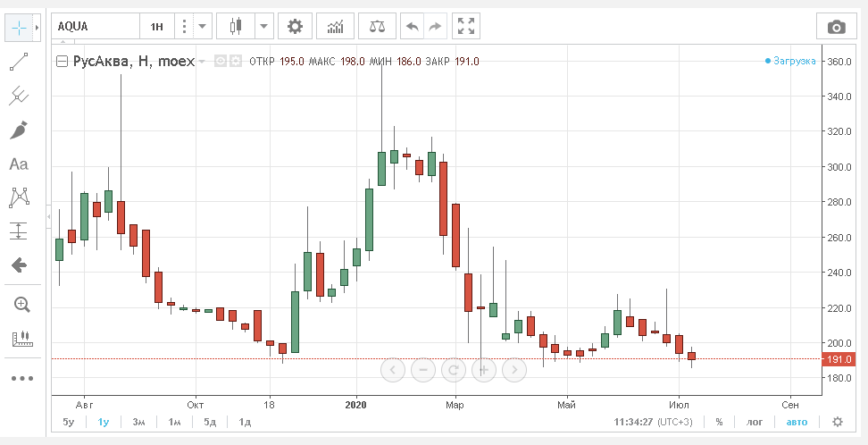
Task: Click the Июл label on time axis
Action: [679, 405]
